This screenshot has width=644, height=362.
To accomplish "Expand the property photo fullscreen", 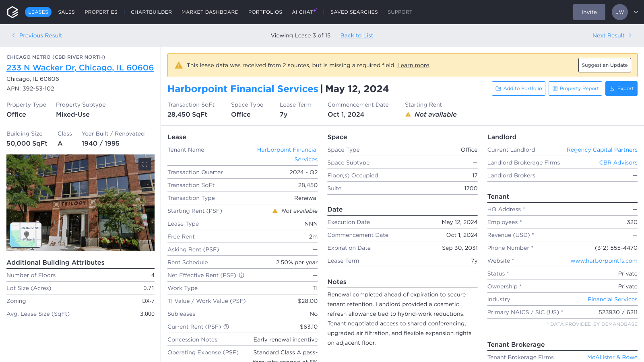I will [x=145, y=164].
